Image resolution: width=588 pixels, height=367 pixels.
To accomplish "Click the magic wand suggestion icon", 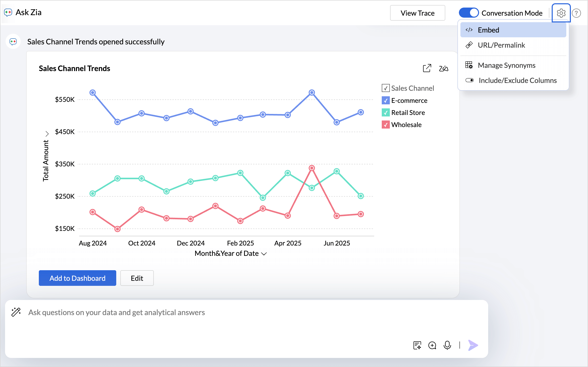I will (x=16, y=312).
